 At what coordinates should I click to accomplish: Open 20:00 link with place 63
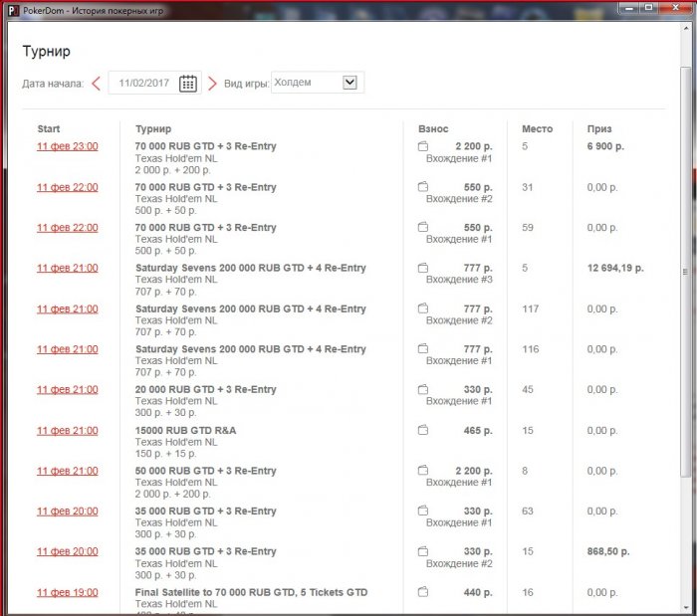click(x=67, y=512)
